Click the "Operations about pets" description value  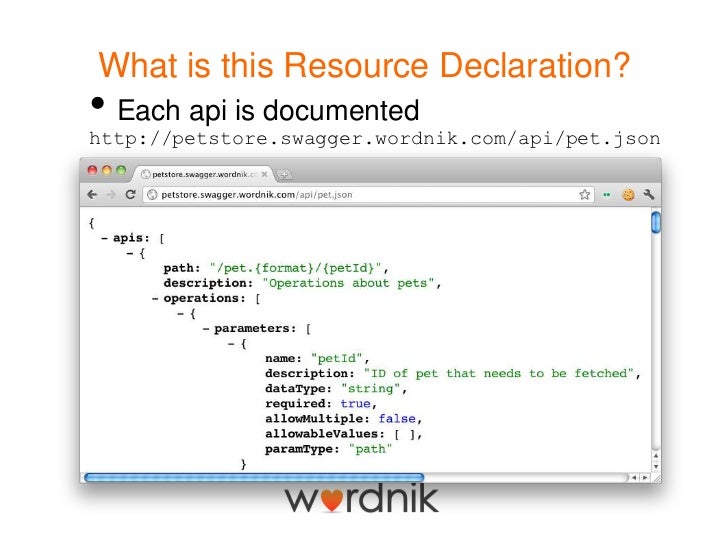click(348, 283)
